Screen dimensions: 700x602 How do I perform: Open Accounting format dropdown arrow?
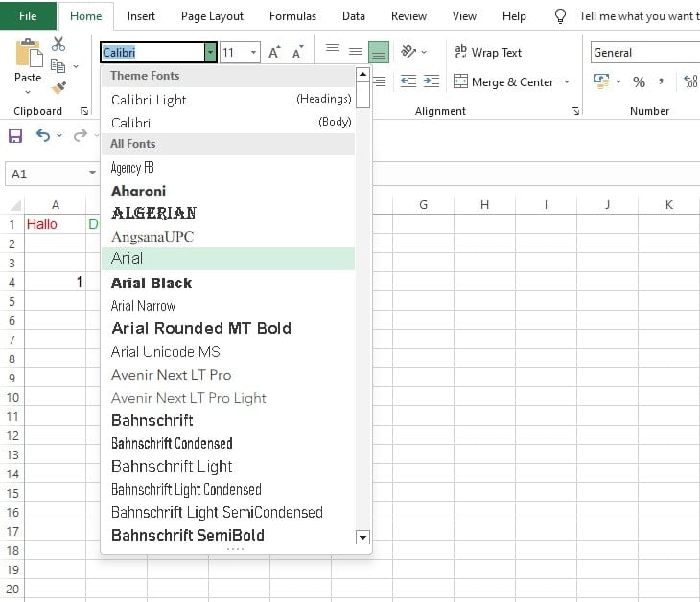point(618,81)
